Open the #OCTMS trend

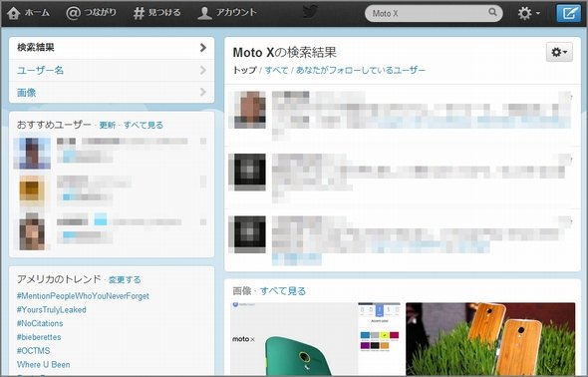pos(33,351)
